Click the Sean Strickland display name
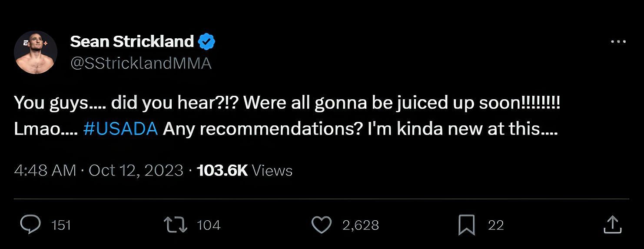This screenshot has height=249, width=644. pos(132,41)
